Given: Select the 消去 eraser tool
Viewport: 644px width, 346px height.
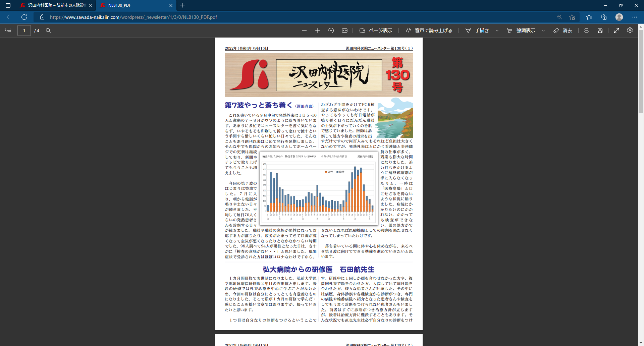Looking at the screenshot, I should (563, 31).
